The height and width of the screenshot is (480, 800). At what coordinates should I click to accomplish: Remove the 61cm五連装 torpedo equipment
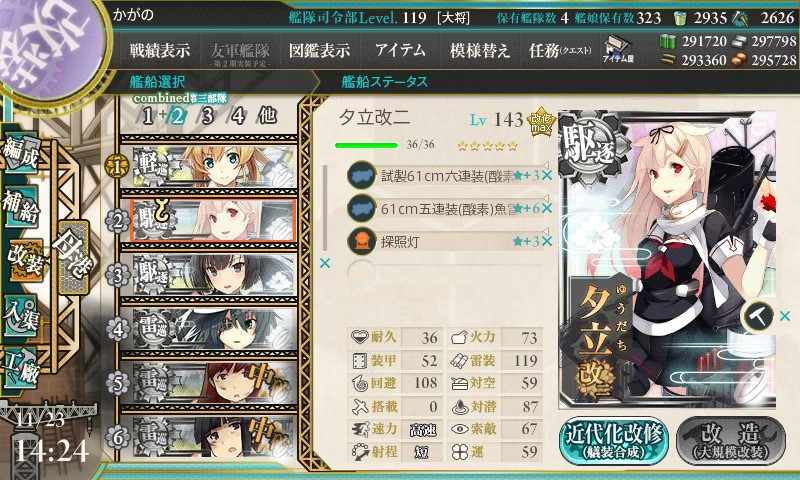coord(547,208)
